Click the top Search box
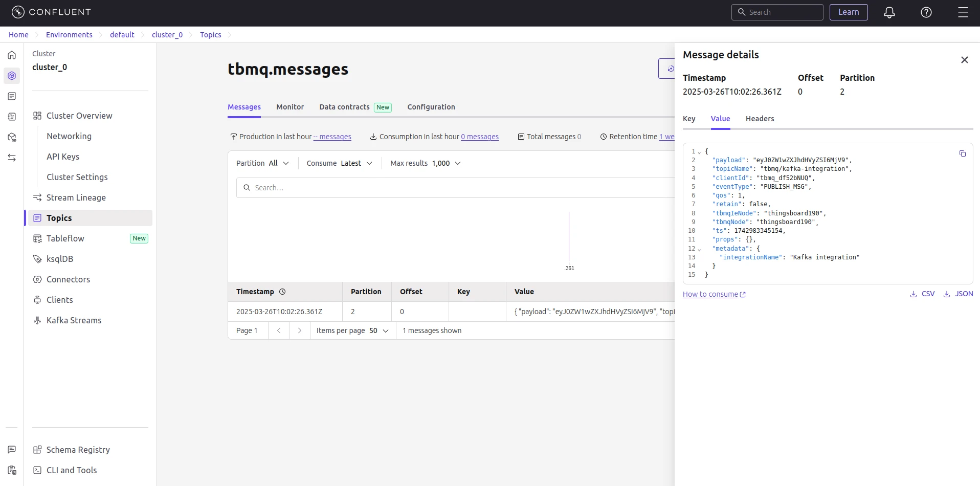 coord(777,12)
